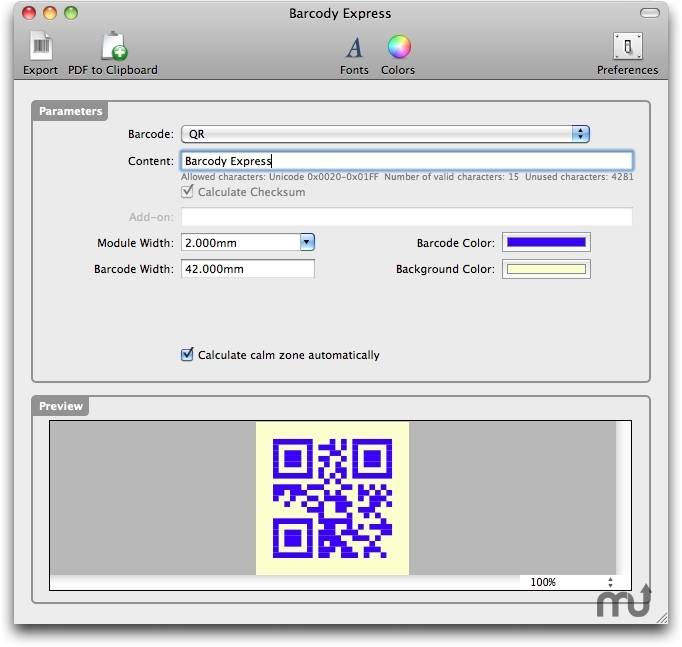Viewport: 682px width, 647px height.
Task: Close the Barcody Express window
Action: 29,13
